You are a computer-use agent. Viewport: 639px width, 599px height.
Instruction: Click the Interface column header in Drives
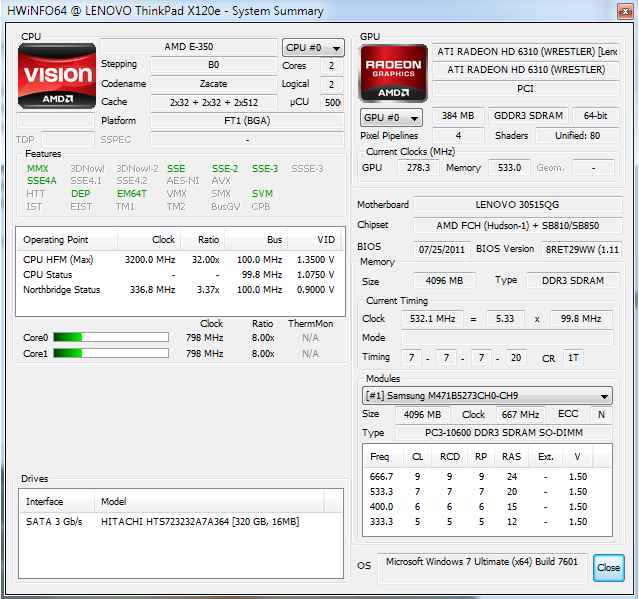pyautogui.click(x=57, y=502)
